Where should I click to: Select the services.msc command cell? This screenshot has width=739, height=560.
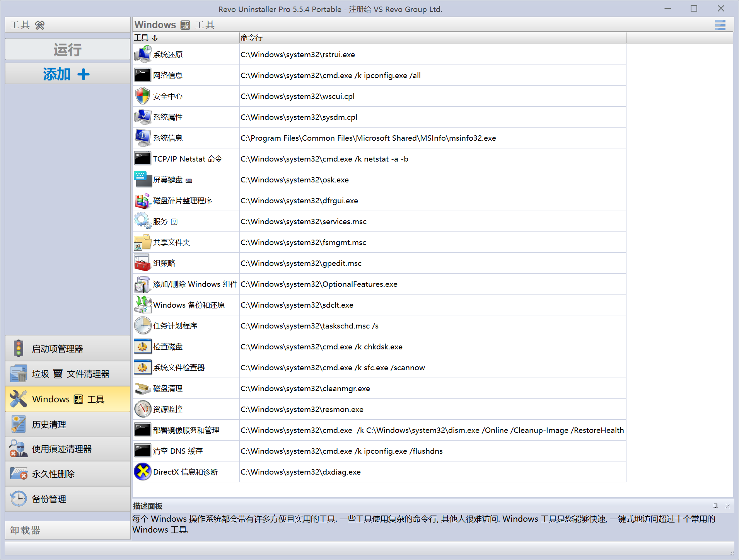[433, 221]
